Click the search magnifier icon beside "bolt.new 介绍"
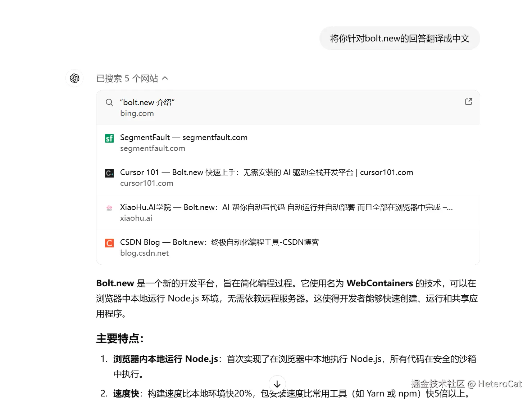This screenshot has width=532, height=399. (x=109, y=102)
